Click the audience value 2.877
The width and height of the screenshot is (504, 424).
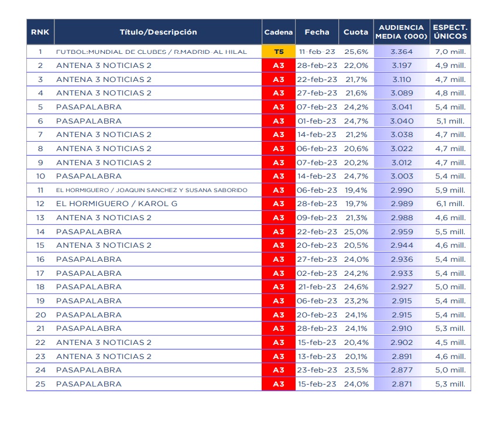[402, 370]
